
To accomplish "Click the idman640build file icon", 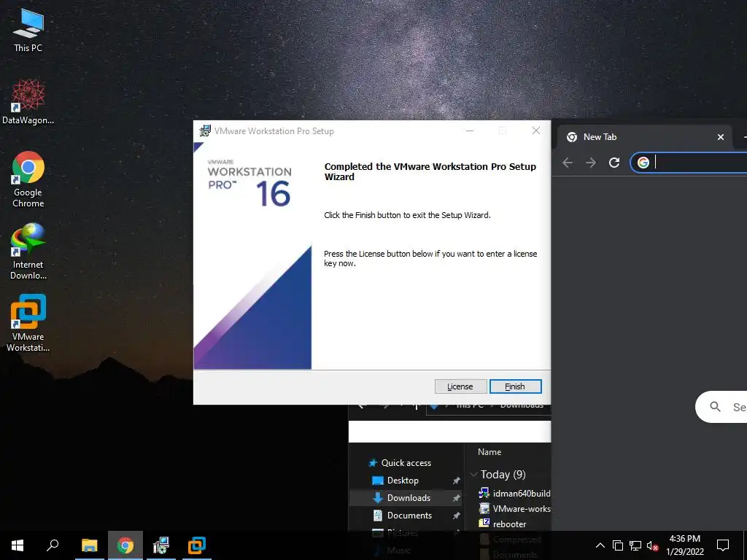I will [484, 493].
